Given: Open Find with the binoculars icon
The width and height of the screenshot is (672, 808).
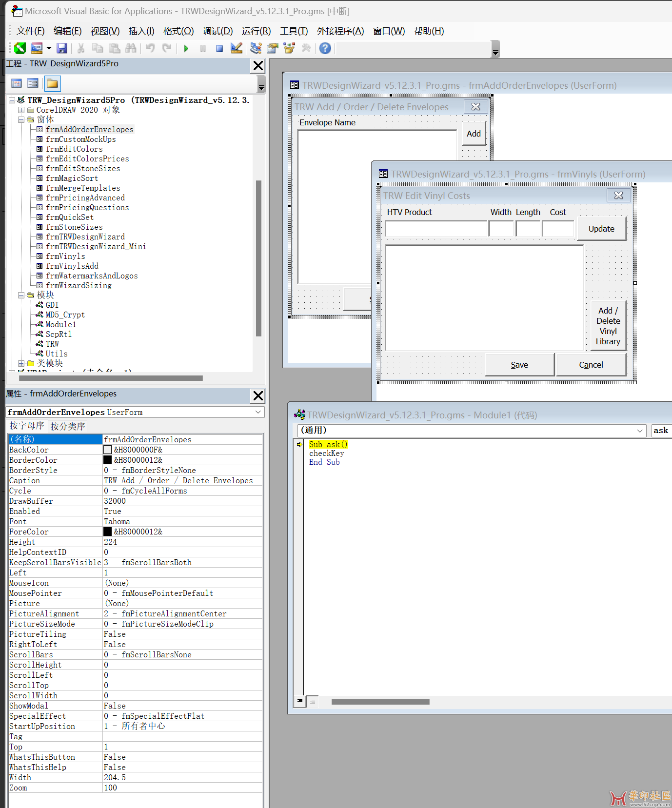Looking at the screenshot, I should tap(131, 48).
